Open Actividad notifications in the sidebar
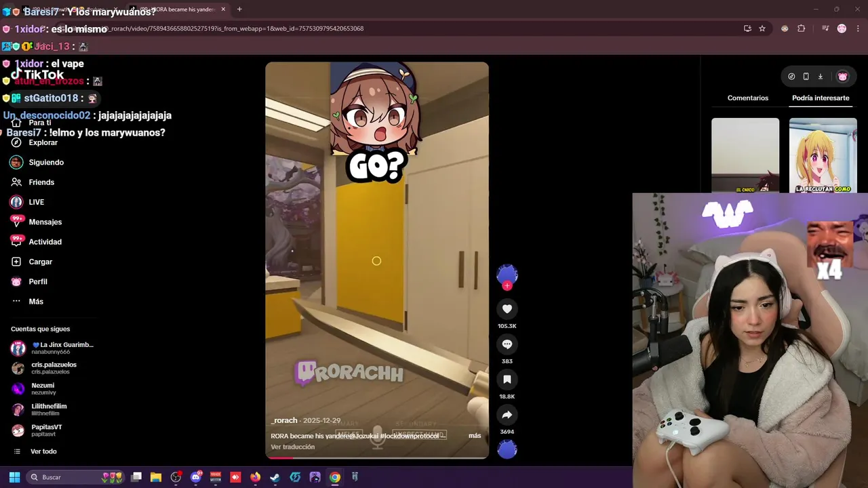The width and height of the screenshot is (868, 488). [x=45, y=242]
